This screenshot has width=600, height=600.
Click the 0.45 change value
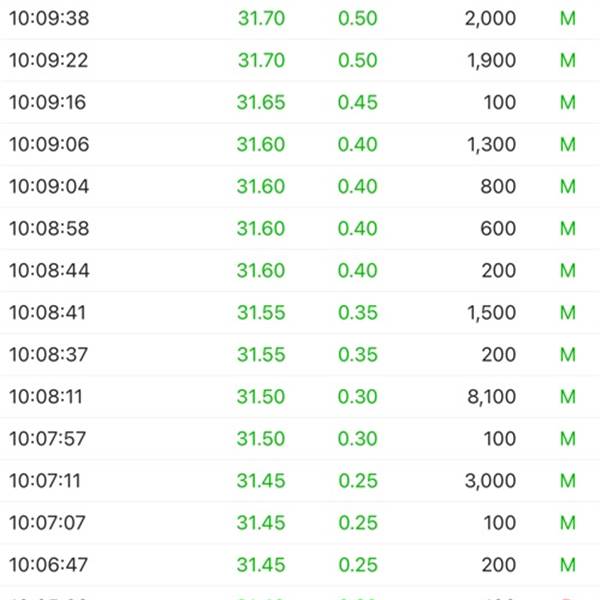tap(358, 102)
